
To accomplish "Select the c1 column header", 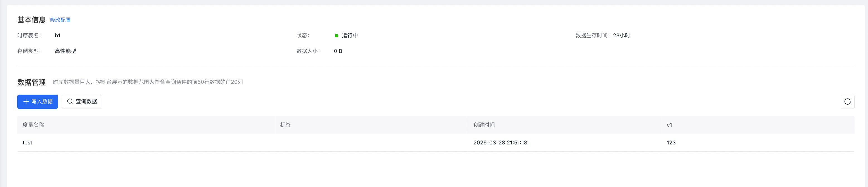I will click(x=669, y=125).
